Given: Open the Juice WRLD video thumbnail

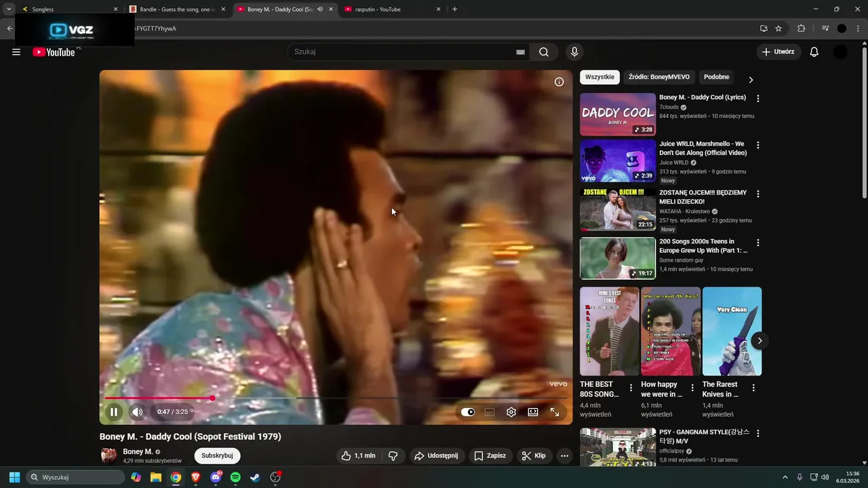Looking at the screenshot, I should [x=618, y=161].
